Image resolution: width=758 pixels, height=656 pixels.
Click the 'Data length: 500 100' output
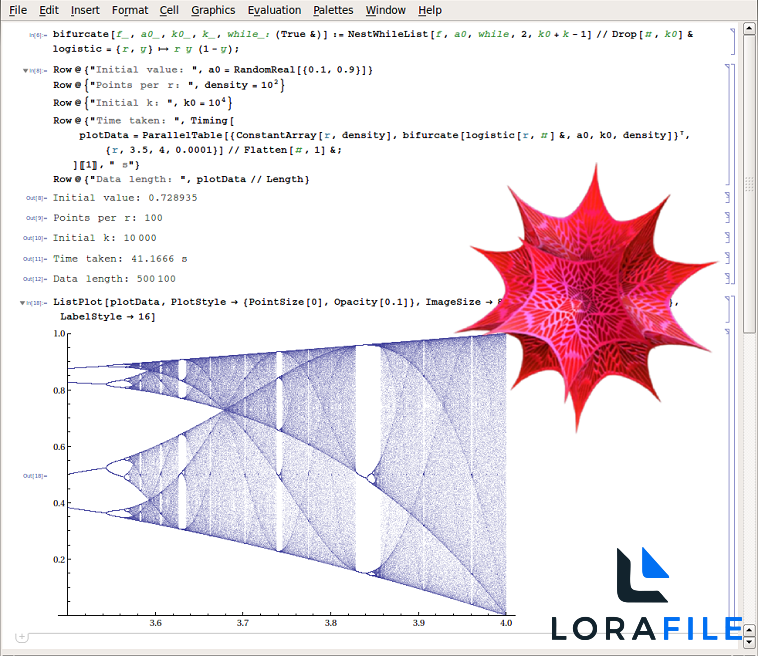coord(114,279)
